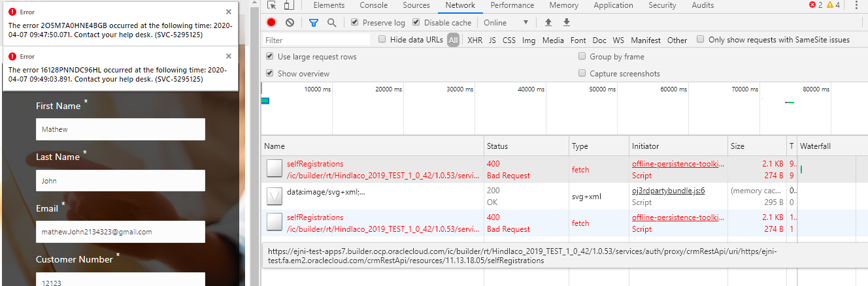Sort requests by Name column header
This screenshot has height=286, width=868.
pos(373,146)
